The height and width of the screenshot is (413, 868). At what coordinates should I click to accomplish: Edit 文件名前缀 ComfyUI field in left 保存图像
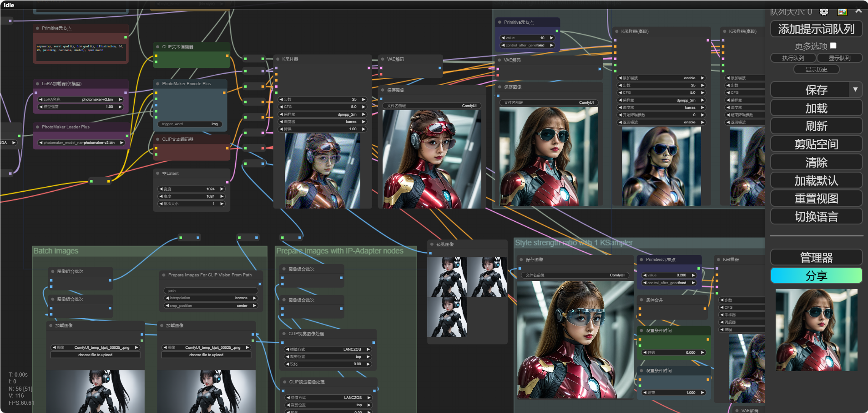[x=432, y=106]
